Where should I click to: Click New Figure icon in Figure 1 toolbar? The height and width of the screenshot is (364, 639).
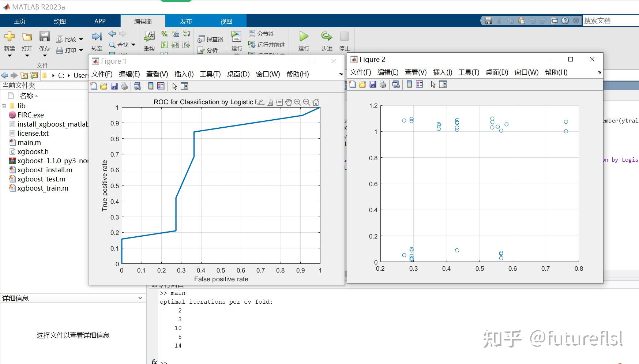(x=94, y=86)
